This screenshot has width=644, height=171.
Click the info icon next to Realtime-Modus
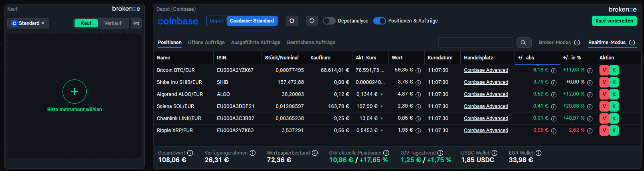click(632, 43)
